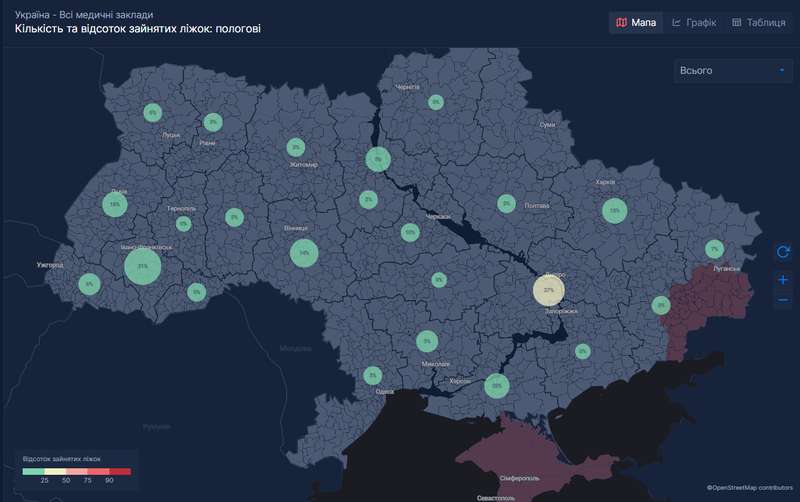Viewport: 800px width, 502px height.
Task: Select the yellow 37% bubble near Дніпро
Action: [548, 290]
